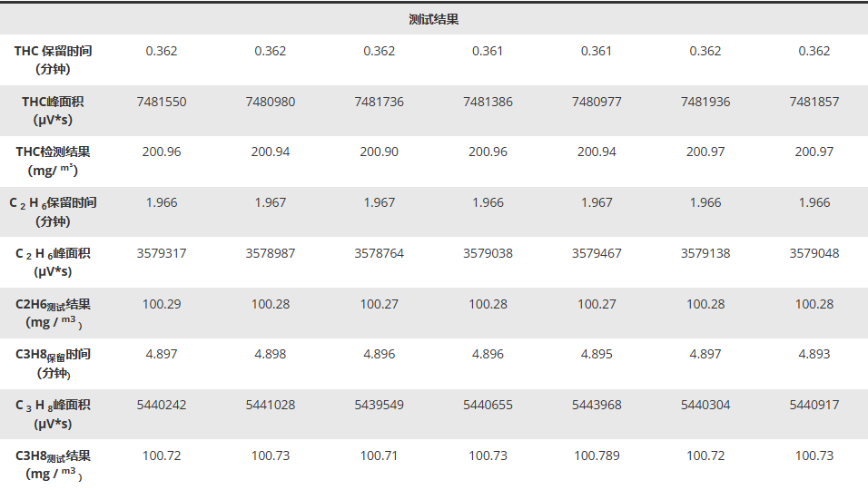Click C3H8峰面积 value 5440917
This screenshot has width=868, height=490.
814,405
